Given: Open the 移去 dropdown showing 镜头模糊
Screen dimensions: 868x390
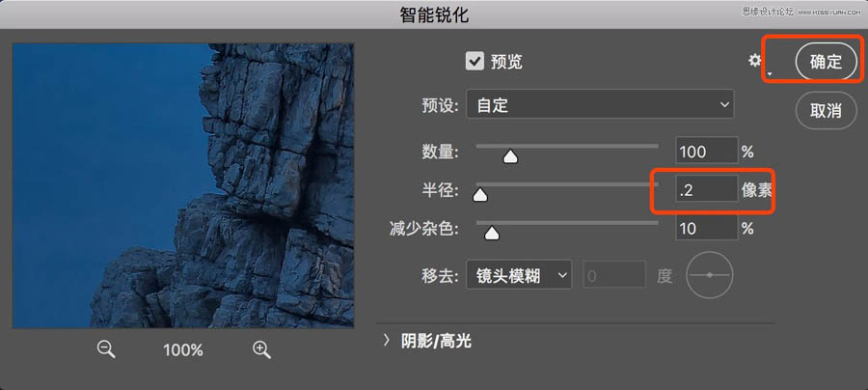Looking at the screenshot, I should (519, 275).
